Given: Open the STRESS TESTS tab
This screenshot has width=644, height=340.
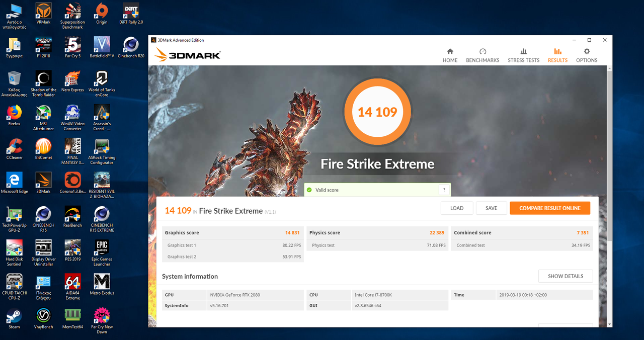Looking at the screenshot, I should coord(523,55).
